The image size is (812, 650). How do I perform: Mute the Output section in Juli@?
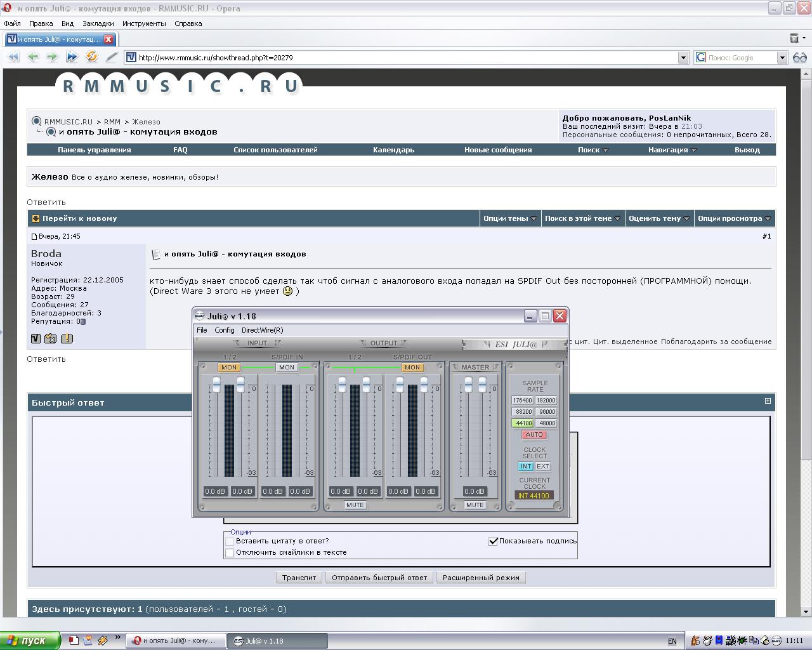[355, 505]
